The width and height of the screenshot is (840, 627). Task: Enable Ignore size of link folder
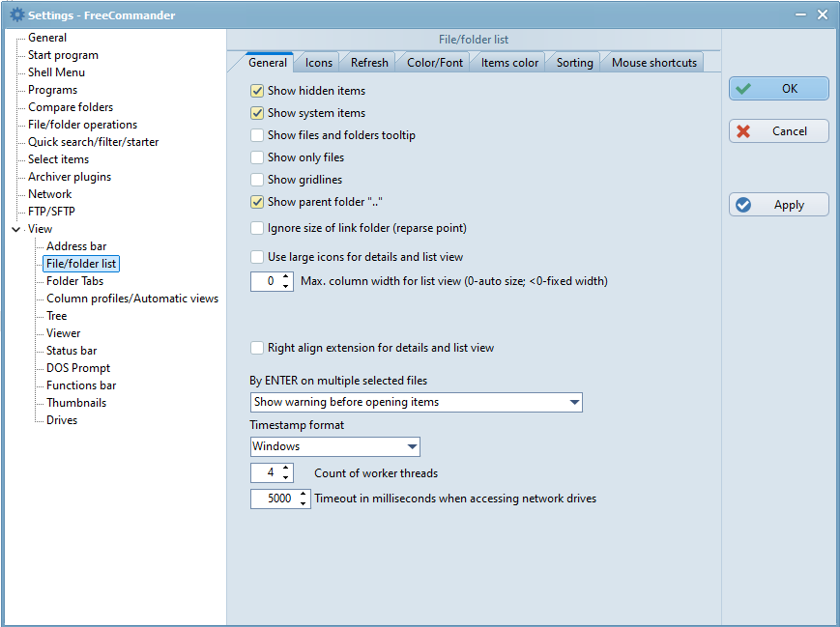pyautogui.click(x=257, y=228)
